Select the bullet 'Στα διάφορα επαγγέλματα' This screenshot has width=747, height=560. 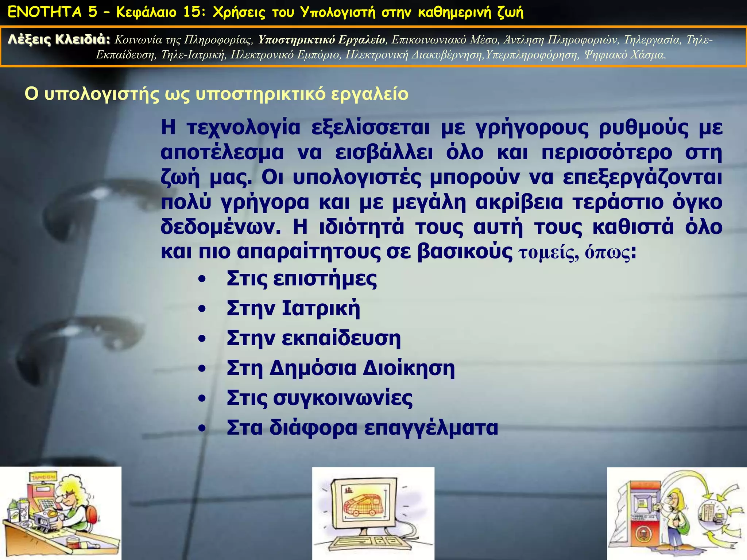pyautogui.click(x=362, y=428)
